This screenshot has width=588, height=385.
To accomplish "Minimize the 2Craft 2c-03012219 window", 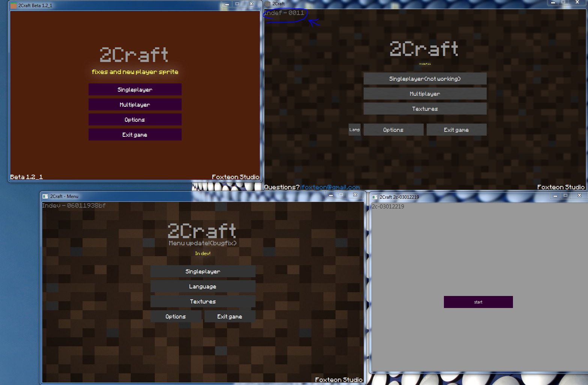I will [x=555, y=196].
